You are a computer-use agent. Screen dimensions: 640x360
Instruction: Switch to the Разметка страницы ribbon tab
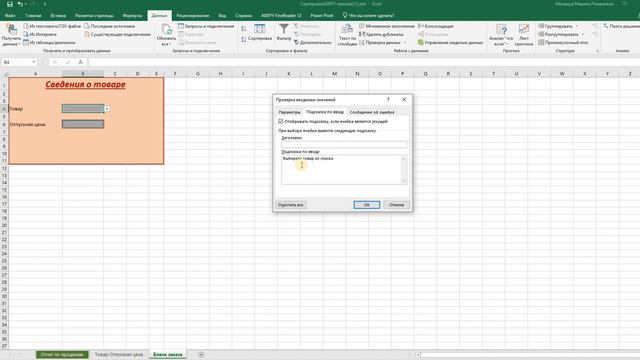point(94,16)
